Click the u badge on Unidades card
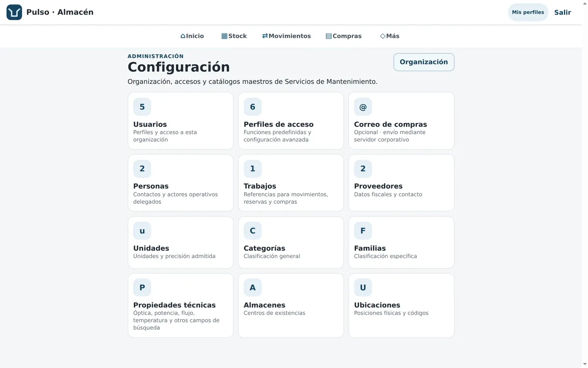 click(x=142, y=231)
